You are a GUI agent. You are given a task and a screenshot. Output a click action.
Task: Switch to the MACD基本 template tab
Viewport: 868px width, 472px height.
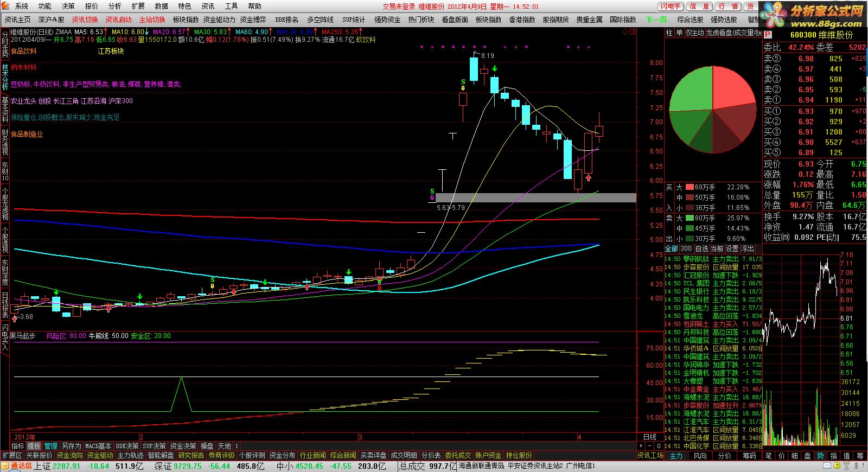pyautogui.click(x=98, y=446)
